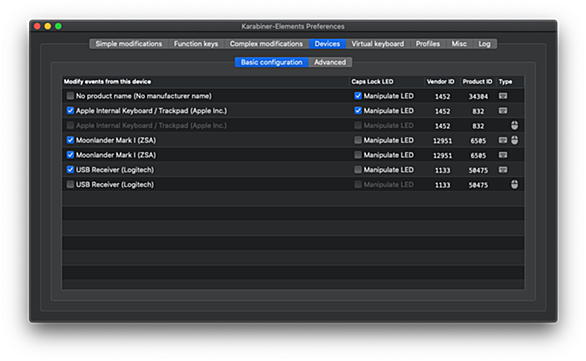
Task: Click the Product ID column header
Action: click(x=477, y=81)
